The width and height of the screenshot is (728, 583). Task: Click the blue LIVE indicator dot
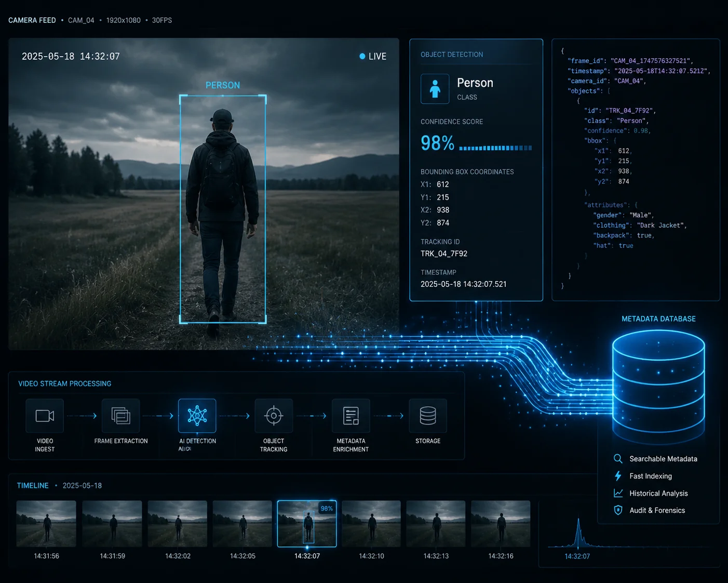tap(362, 56)
